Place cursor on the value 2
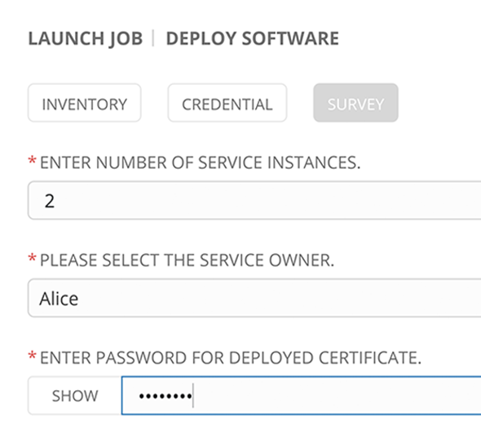The height and width of the screenshot is (448, 481). click(x=50, y=201)
